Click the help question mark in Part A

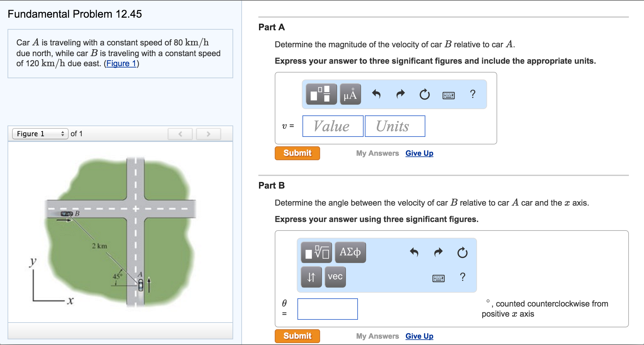click(x=472, y=94)
